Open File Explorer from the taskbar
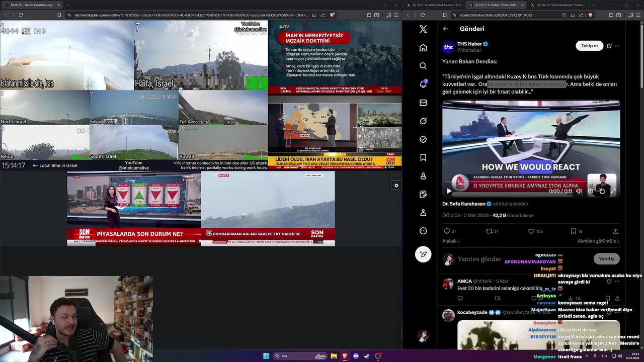 334,356
